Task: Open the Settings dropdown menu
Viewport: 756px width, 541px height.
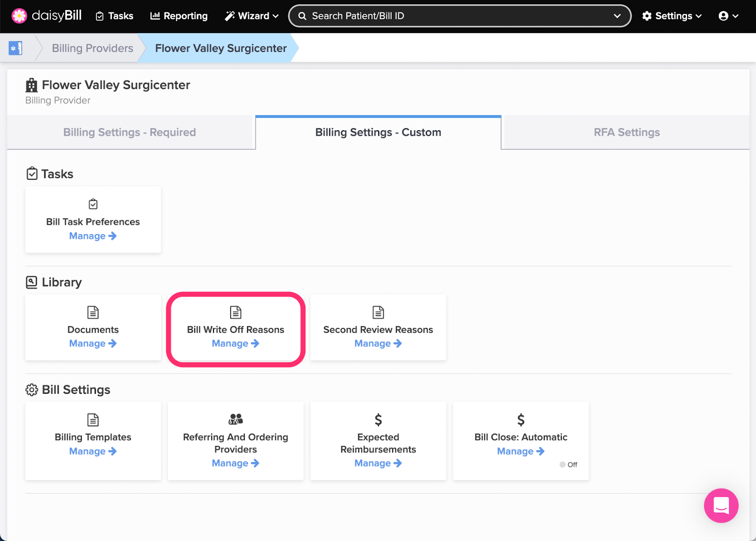Action: pos(672,16)
